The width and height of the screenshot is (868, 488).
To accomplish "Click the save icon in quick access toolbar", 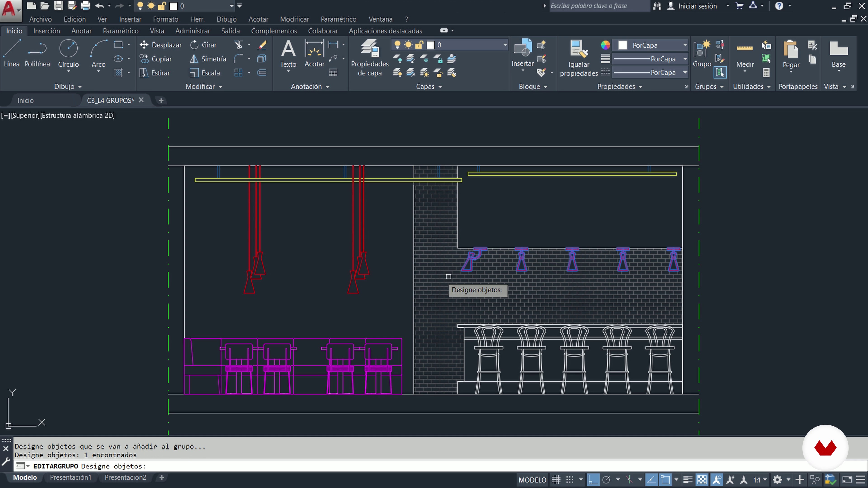I will click(x=59, y=6).
